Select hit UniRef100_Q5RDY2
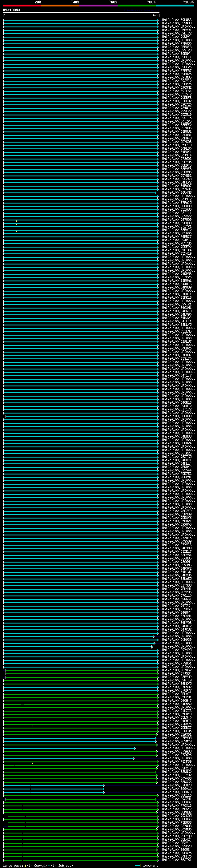197x868 pixels. [x=176, y=467]
